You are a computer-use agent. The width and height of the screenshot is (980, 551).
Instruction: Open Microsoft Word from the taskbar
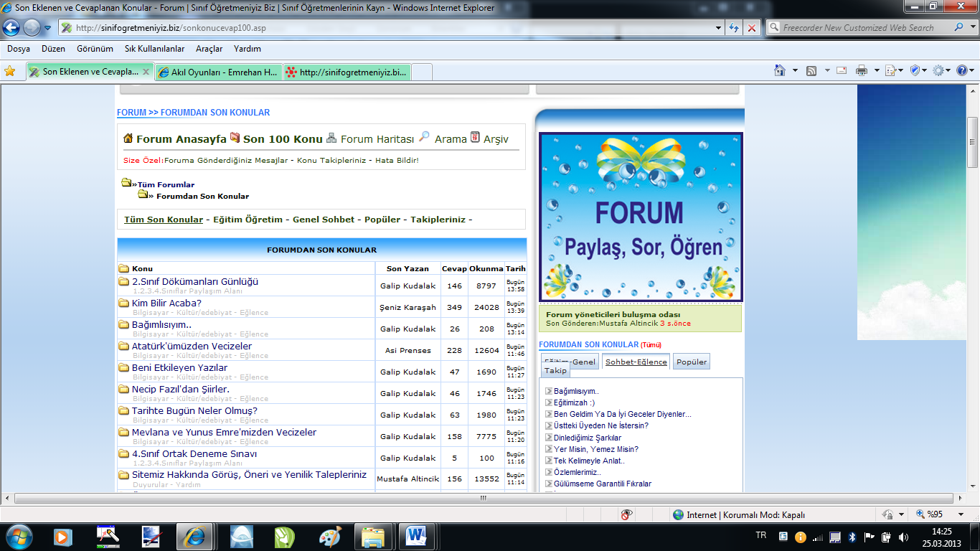click(416, 536)
